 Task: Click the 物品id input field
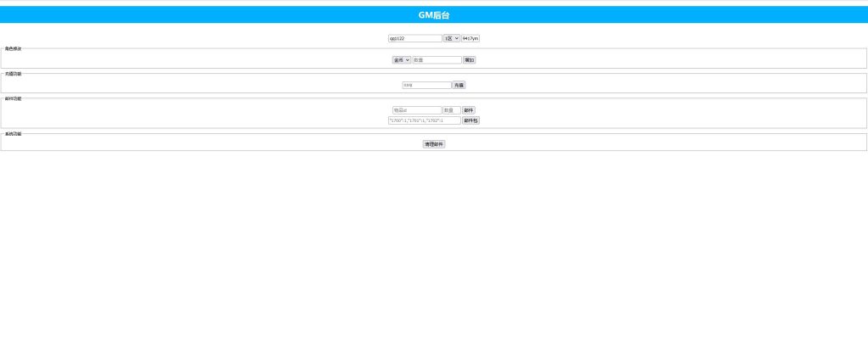coord(416,110)
